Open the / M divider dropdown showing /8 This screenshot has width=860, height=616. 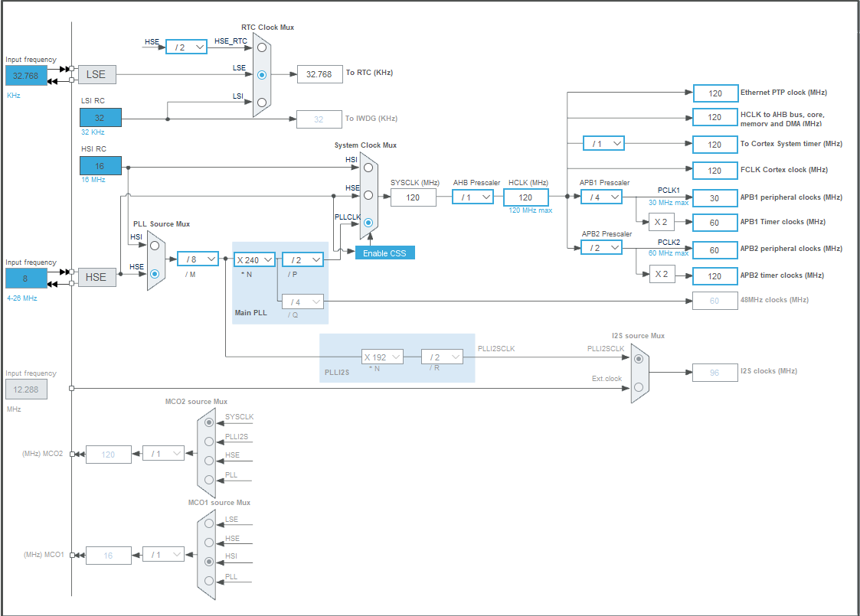coord(197,259)
